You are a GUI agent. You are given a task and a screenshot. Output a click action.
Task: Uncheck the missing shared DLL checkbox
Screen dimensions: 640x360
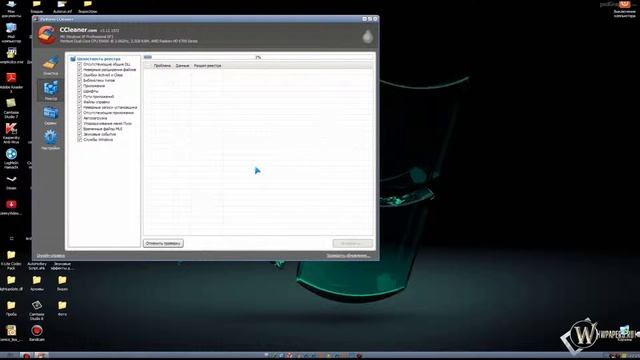80,64
